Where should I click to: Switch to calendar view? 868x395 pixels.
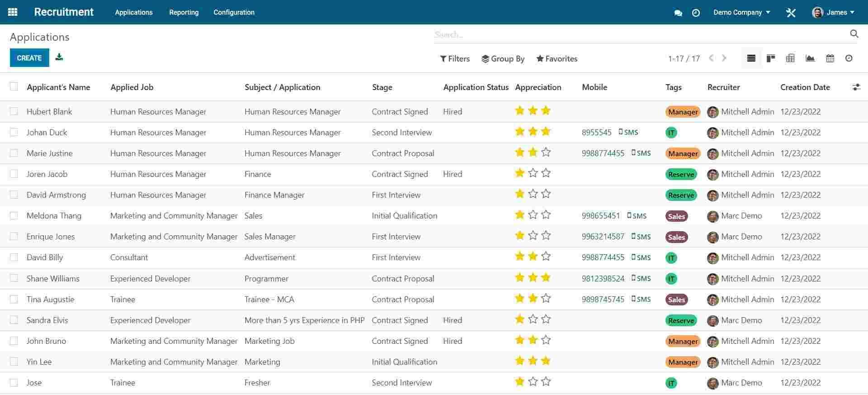click(x=830, y=58)
